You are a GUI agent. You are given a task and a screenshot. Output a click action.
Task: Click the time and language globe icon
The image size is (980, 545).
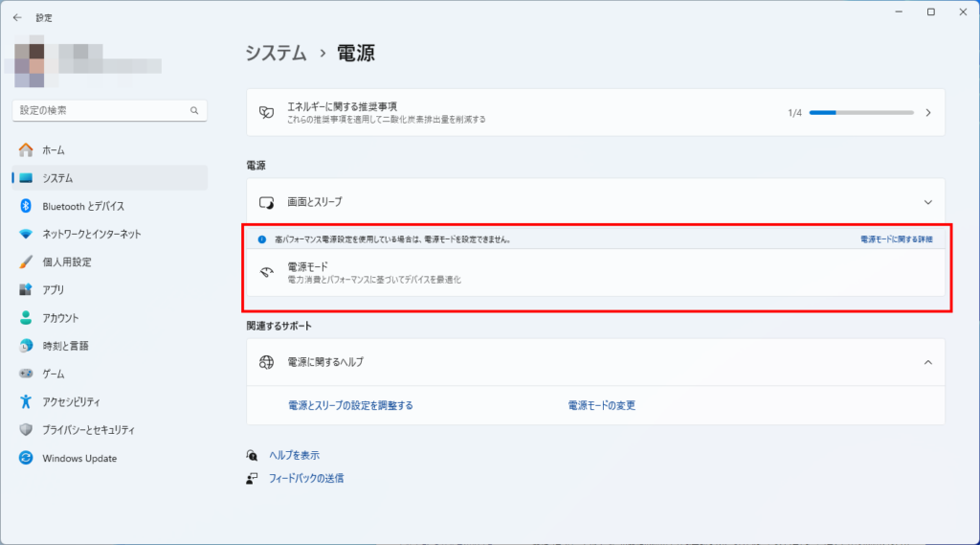coord(26,346)
